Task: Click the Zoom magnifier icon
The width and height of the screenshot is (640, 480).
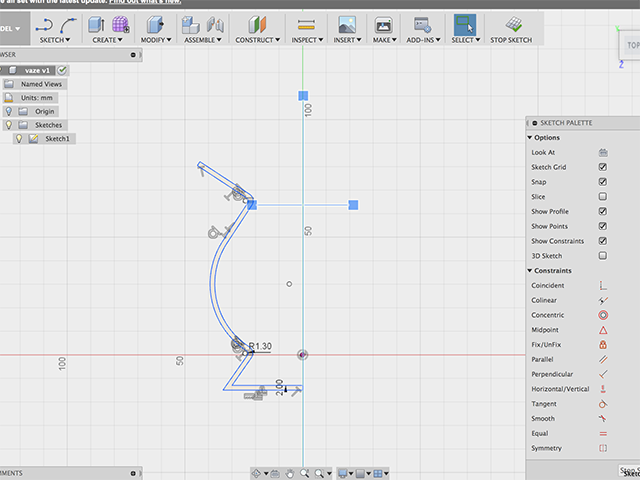Action: click(304, 473)
